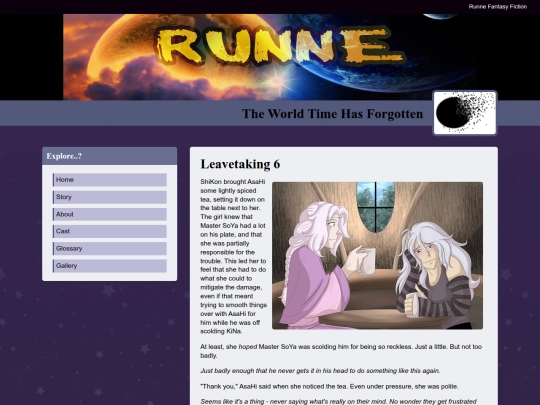Click the Runne Fantasy Fiction link
540x405 pixels.
pyautogui.click(x=498, y=7)
